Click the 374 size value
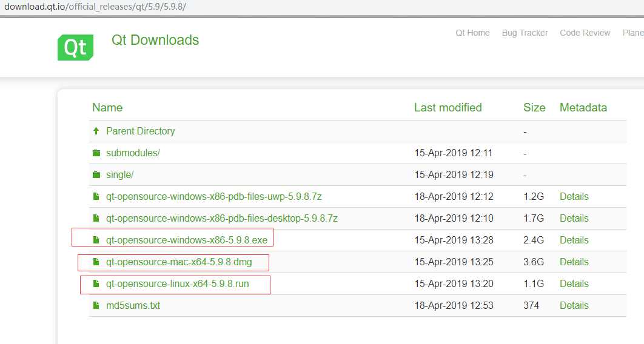Screen dimensions: 644x344 pyautogui.click(x=531, y=305)
